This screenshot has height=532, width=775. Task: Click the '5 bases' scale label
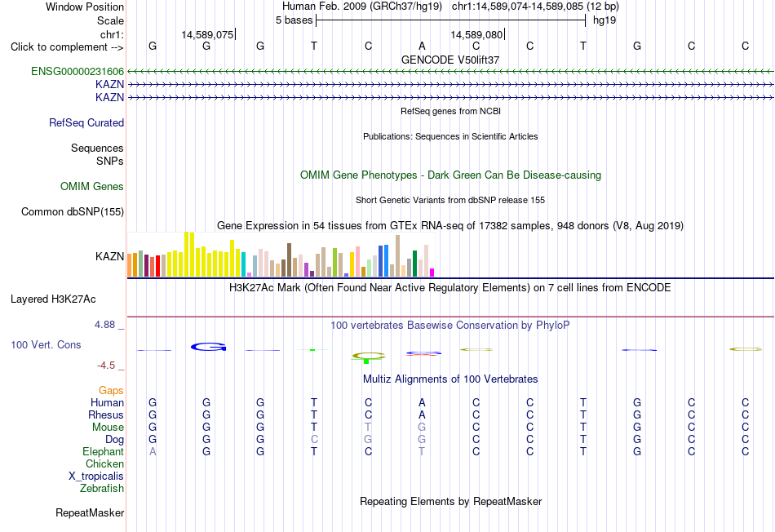[294, 20]
